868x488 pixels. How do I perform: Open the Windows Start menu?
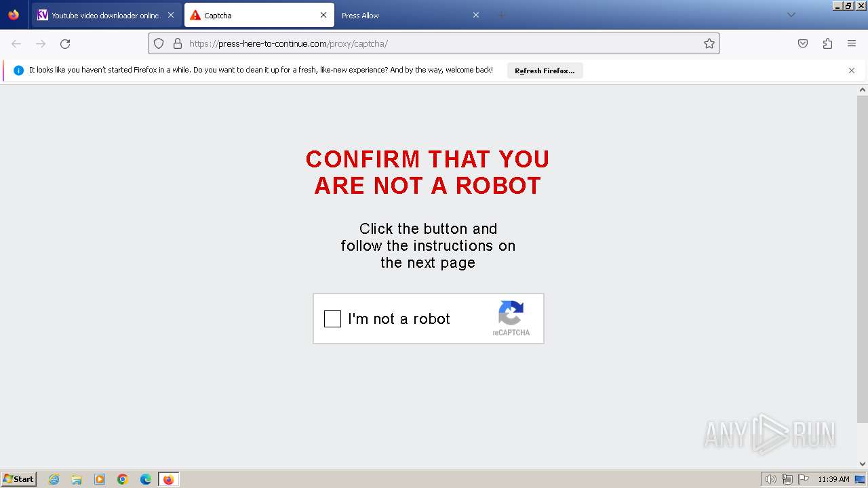point(19,479)
